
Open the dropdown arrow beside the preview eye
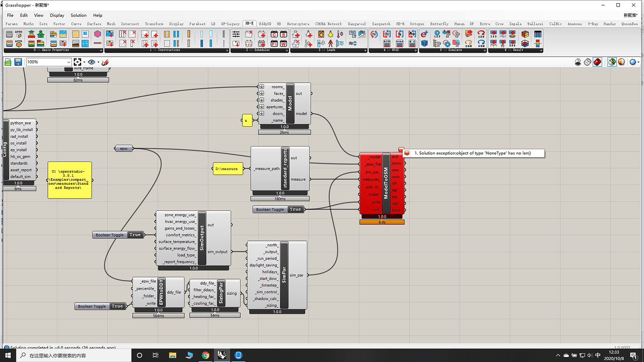point(98,62)
